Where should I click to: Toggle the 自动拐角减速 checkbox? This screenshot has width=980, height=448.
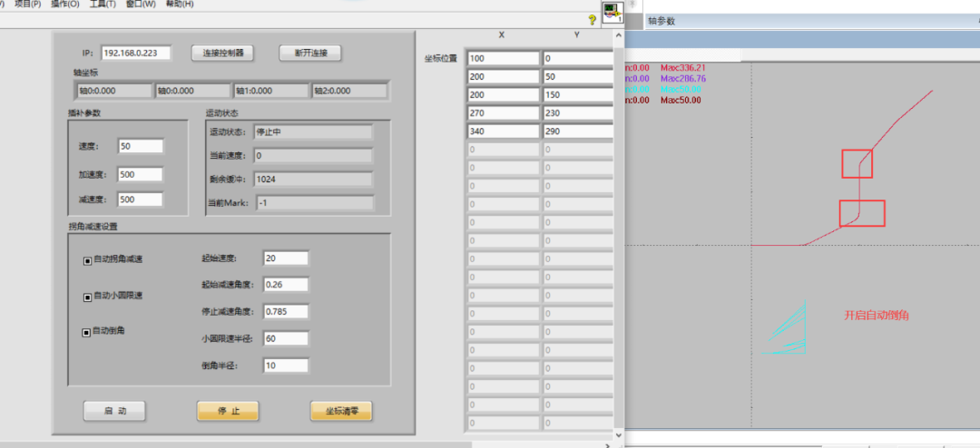pyautogui.click(x=87, y=260)
